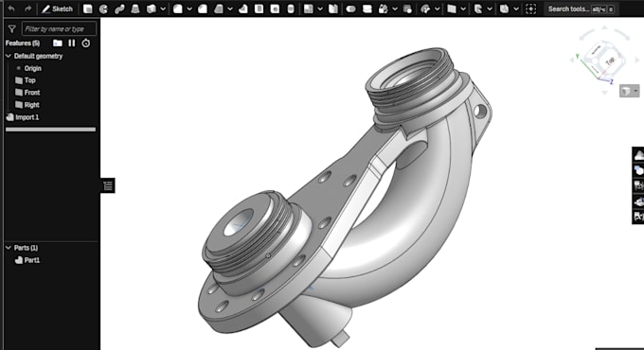644x350 pixels.
Task: Select the Chamfer tool
Action: (203, 9)
